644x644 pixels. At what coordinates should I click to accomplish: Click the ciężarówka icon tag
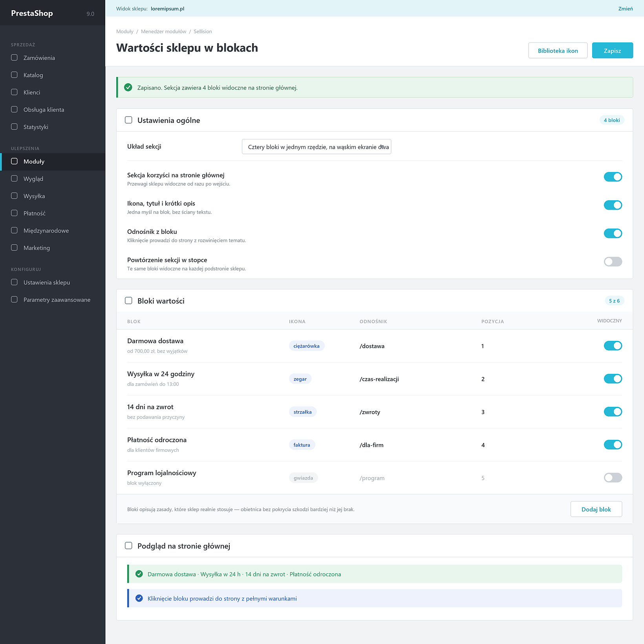(x=307, y=346)
